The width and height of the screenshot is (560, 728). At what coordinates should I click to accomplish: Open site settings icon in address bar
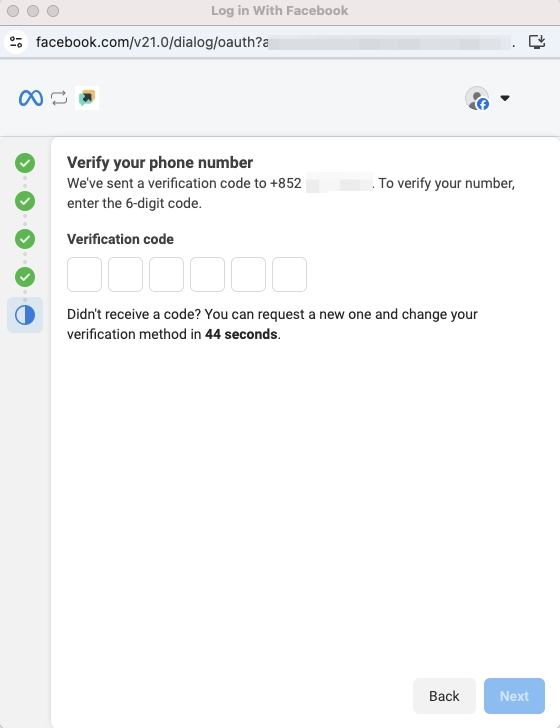16,42
